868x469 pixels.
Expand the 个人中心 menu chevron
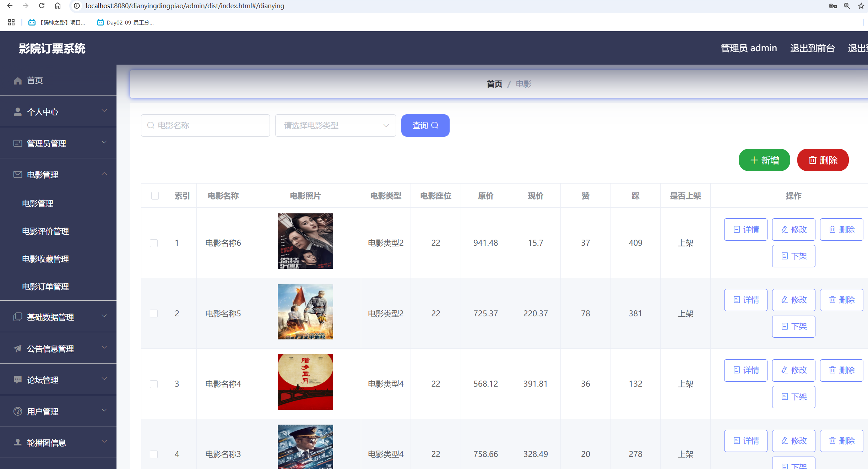[x=104, y=111]
